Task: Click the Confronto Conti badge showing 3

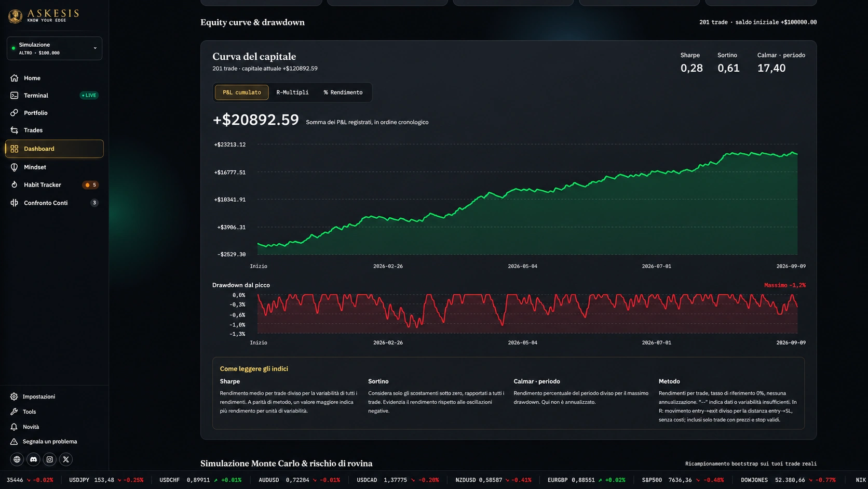Action: (x=94, y=203)
